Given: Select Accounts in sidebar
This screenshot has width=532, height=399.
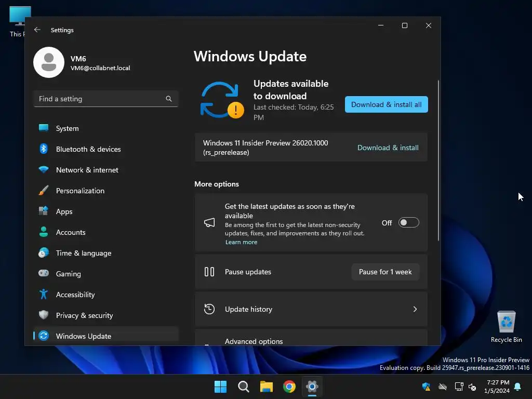Looking at the screenshot, I should (x=106, y=232).
